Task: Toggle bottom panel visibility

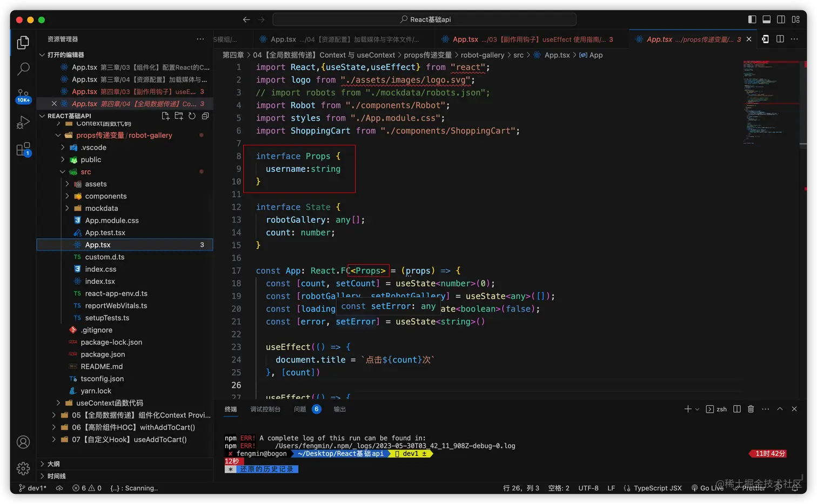Action: point(767,19)
